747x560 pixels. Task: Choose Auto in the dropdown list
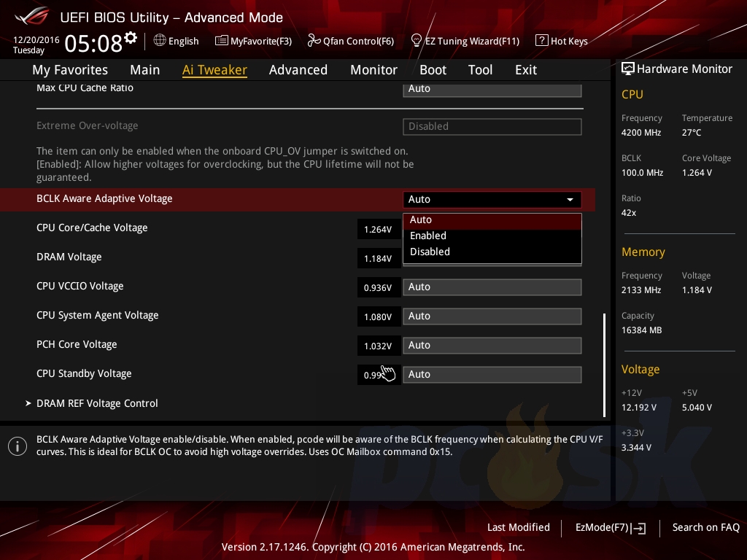tap(492, 220)
